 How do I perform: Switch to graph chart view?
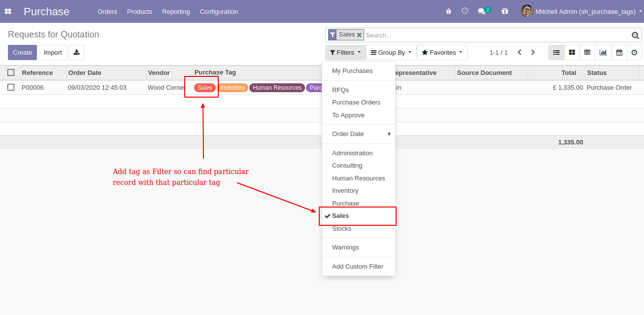[603, 52]
